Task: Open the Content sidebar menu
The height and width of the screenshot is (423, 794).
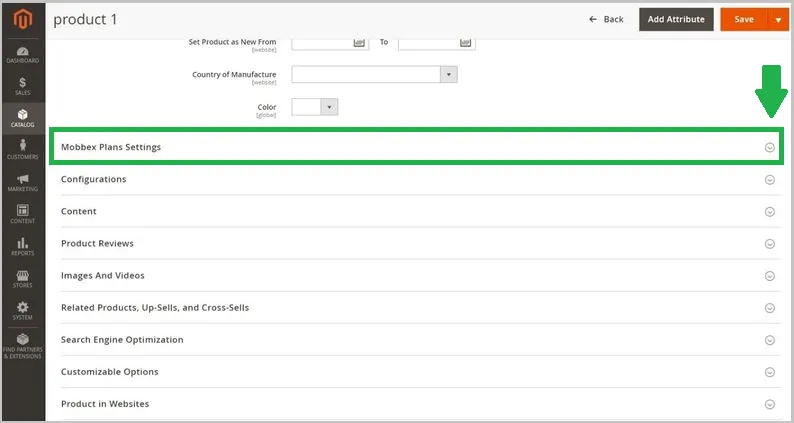Action: click(23, 214)
